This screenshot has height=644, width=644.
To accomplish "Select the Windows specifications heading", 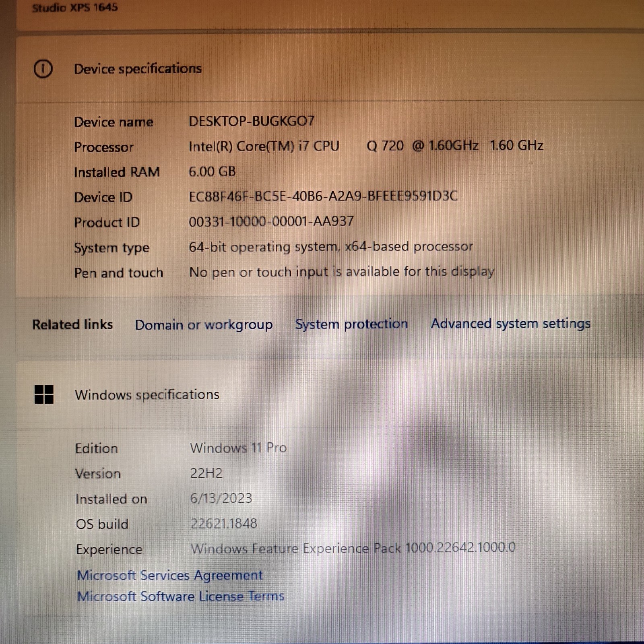I will pyautogui.click(x=147, y=395).
